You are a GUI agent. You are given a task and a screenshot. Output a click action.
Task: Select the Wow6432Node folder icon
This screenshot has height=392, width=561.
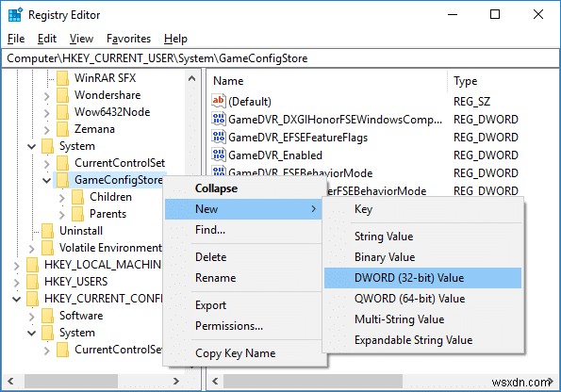point(62,112)
